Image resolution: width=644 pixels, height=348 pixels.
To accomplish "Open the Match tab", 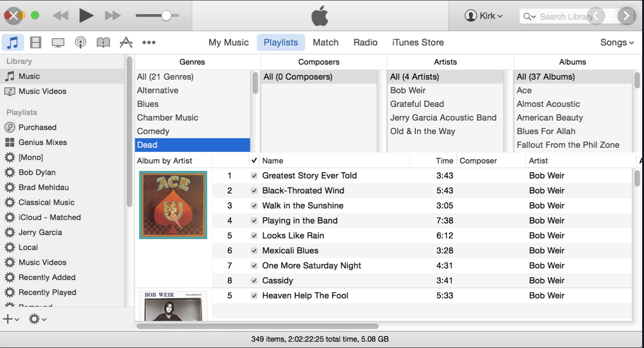I will pyautogui.click(x=326, y=42).
